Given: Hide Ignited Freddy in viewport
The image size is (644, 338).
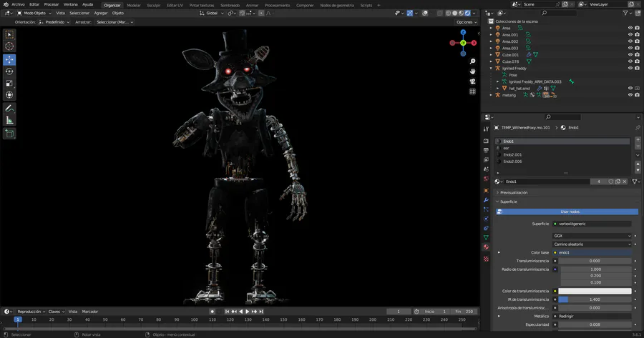Looking at the screenshot, I should click(x=630, y=68).
